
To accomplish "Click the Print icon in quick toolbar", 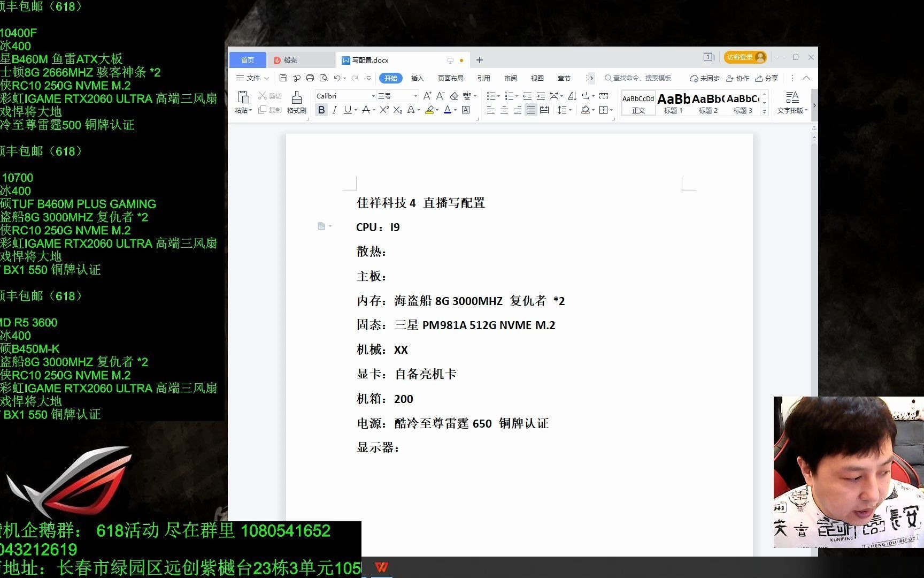I will click(x=310, y=78).
